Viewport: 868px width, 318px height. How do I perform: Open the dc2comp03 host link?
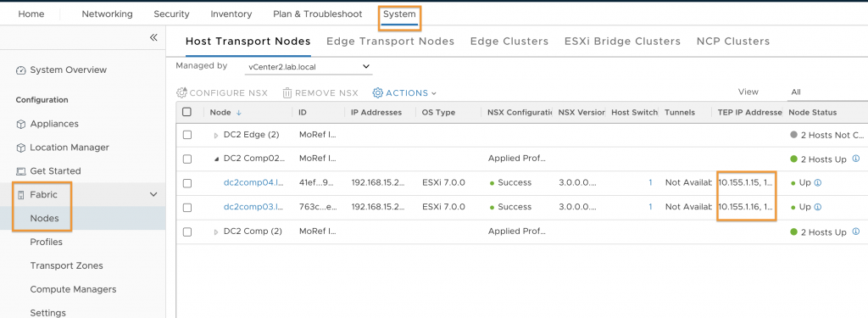253,207
